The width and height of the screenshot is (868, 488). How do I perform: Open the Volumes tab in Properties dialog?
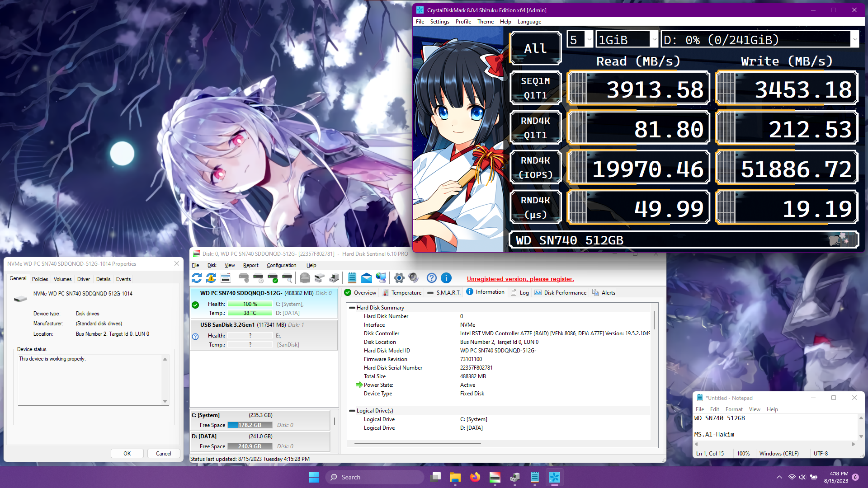pyautogui.click(x=62, y=279)
